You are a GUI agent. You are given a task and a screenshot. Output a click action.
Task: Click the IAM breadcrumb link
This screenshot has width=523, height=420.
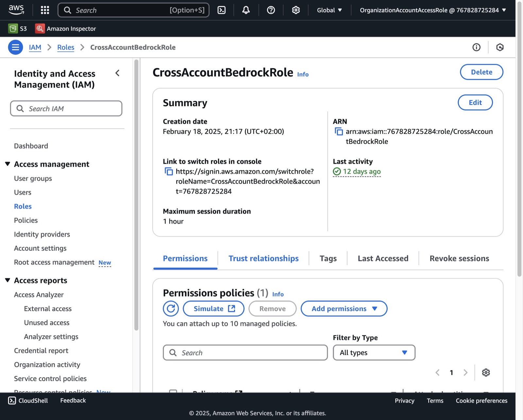click(x=35, y=47)
